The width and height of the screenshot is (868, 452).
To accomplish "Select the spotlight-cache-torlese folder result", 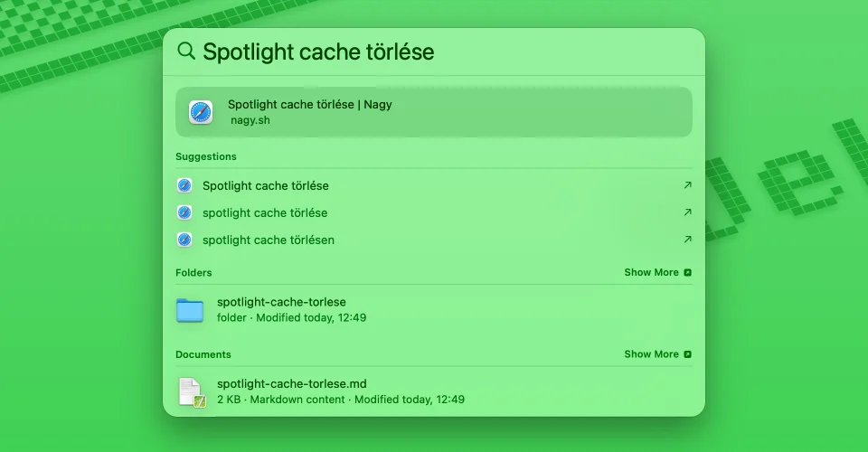I will 281,302.
